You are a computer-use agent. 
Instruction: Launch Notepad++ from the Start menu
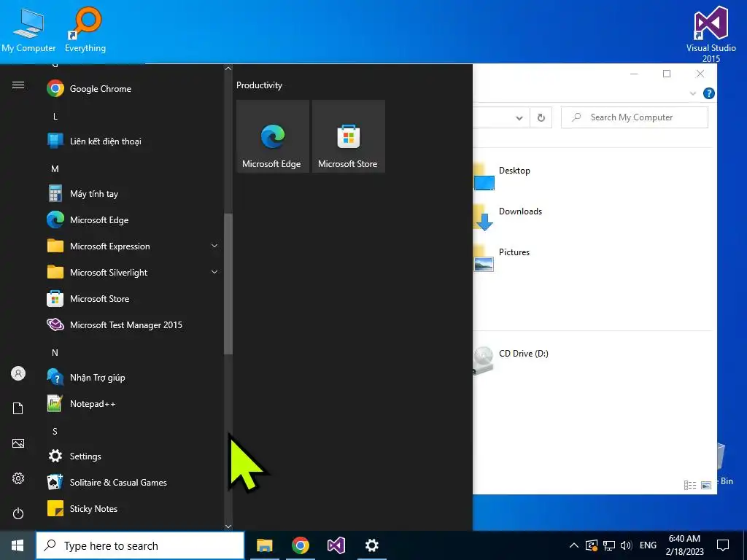click(133, 404)
